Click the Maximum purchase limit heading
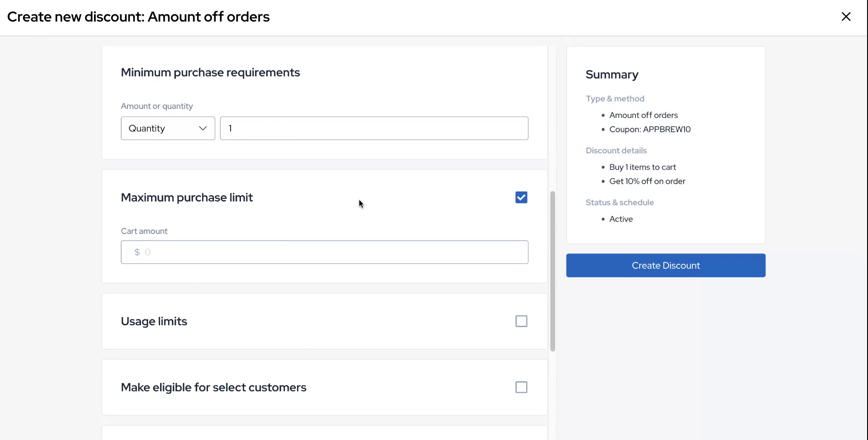The width and height of the screenshot is (868, 440). pos(187,197)
